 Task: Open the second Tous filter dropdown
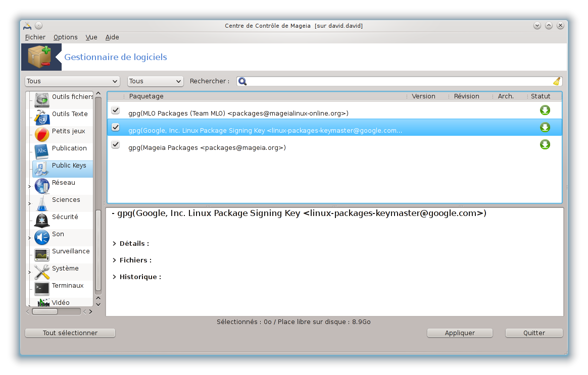[155, 81]
